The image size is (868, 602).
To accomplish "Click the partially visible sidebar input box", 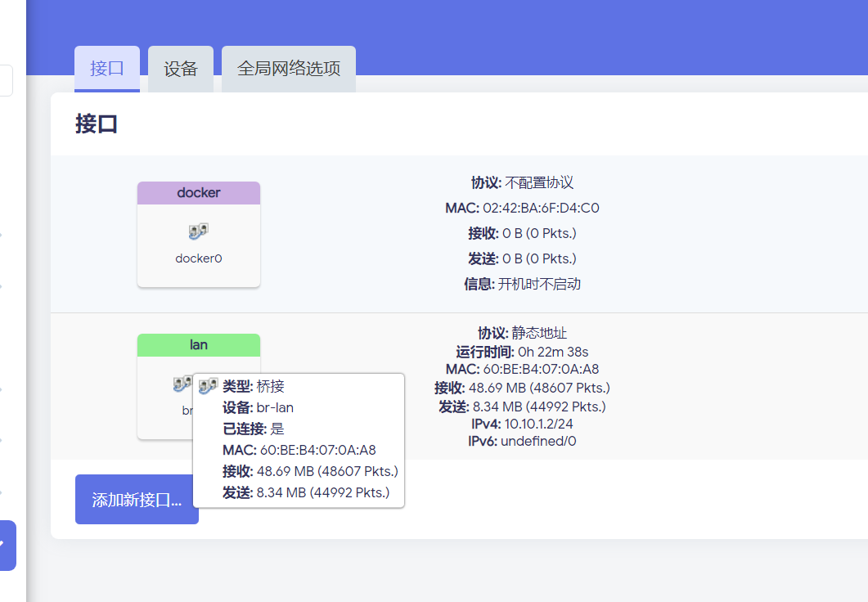I will pos(6,81).
